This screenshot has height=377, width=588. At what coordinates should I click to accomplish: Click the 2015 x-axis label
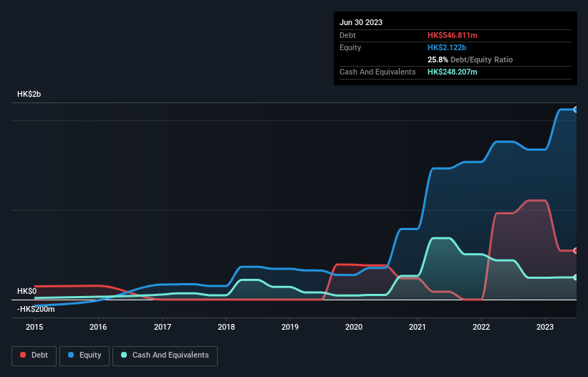[x=34, y=327]
